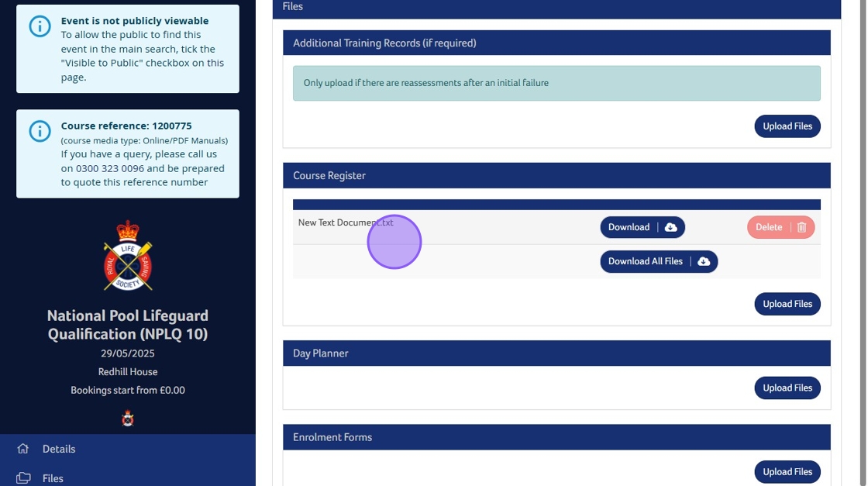Screen dimensions: 868x486
Task: Click the Royal Life Saving Society crest logo
Action: (128, 256)
